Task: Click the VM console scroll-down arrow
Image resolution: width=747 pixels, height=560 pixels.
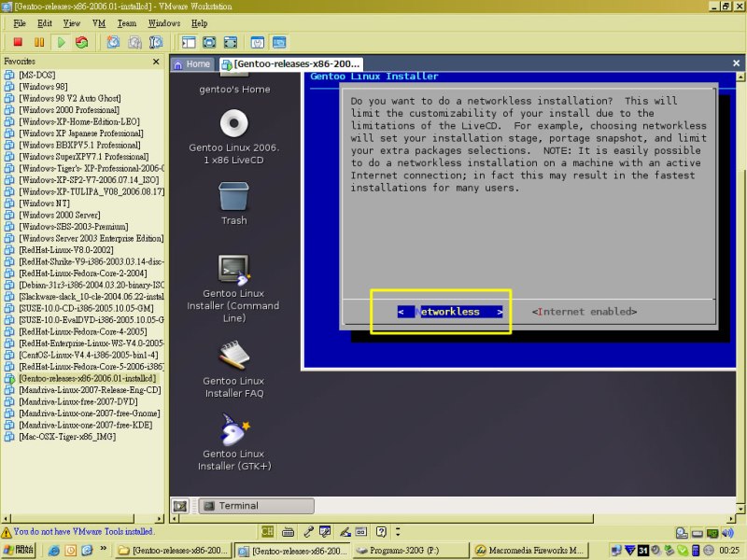Action: 740,509
